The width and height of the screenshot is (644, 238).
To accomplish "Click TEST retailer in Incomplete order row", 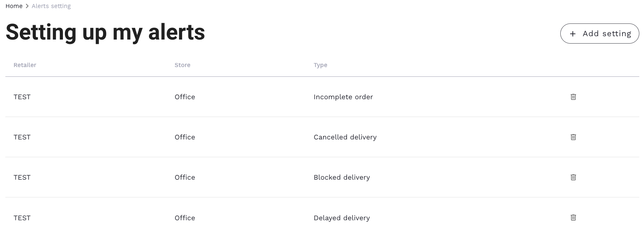I will click(22, 97).
